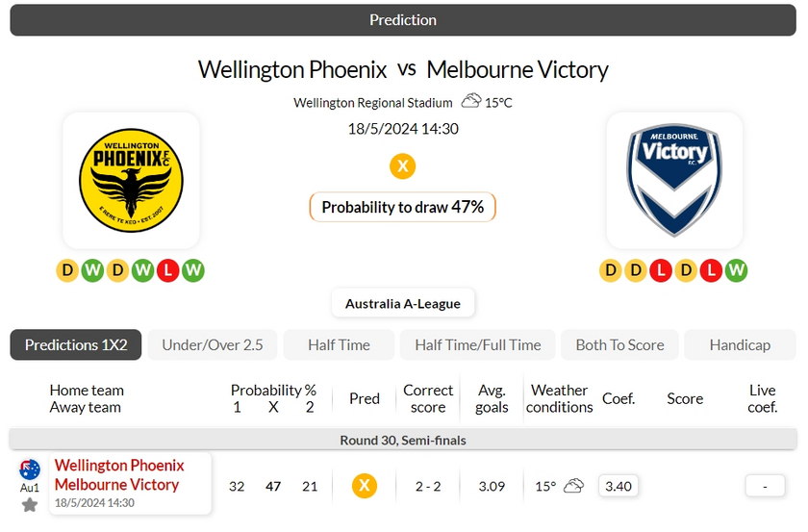Click the cloud icon in the weather column

tap(573, 486)
